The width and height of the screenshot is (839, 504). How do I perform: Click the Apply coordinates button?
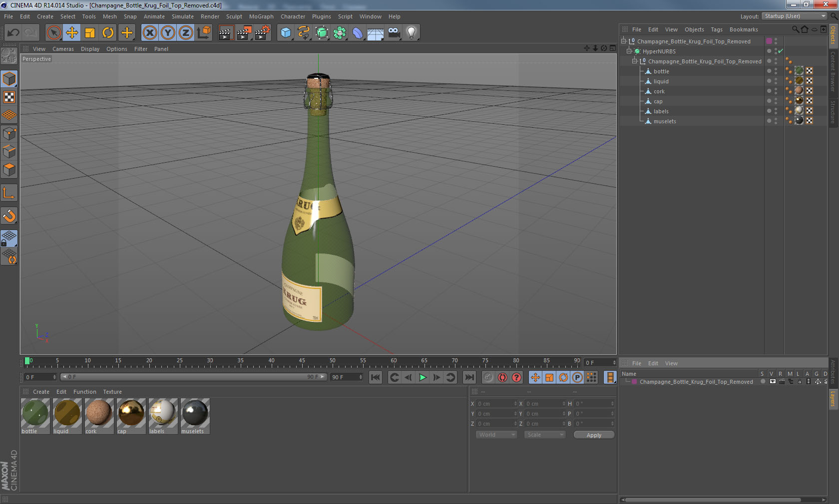594,435
